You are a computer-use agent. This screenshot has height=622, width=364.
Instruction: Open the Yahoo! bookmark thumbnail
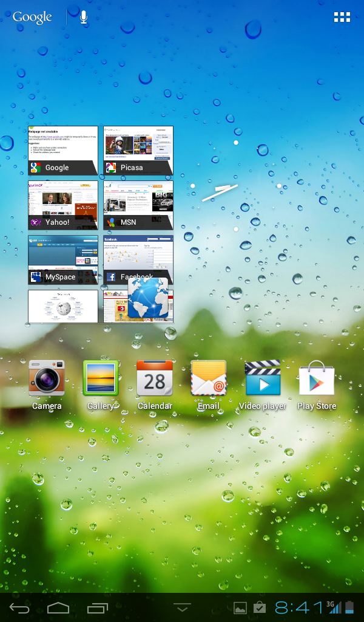click(x=63, y=205)
